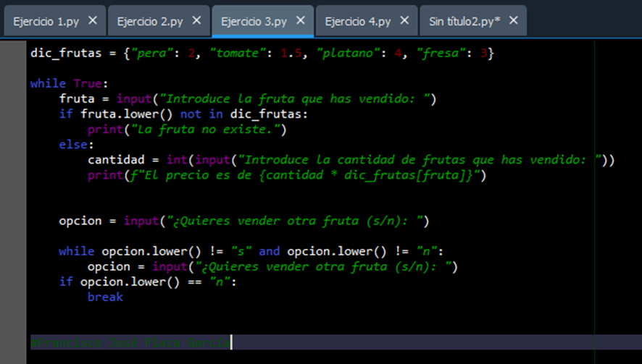Click the "while True:" line
The width and height of the screenshot is (642, 364).
[x=69, y=84]
